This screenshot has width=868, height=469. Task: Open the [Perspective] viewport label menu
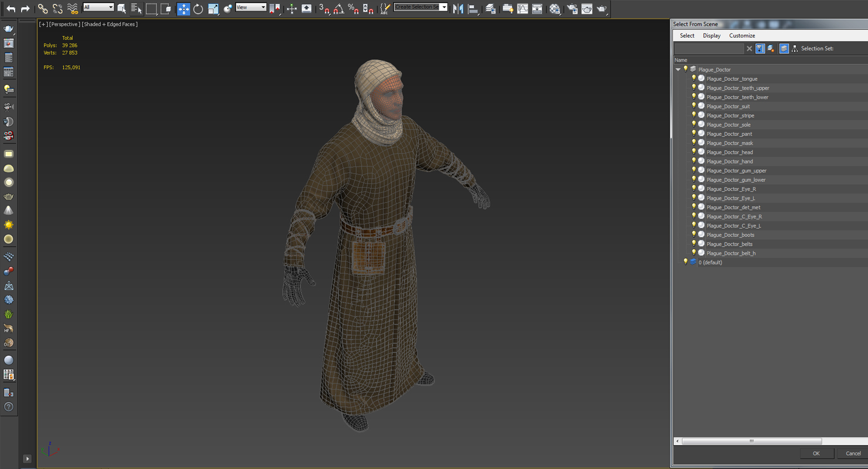click(x=64, y=24)
